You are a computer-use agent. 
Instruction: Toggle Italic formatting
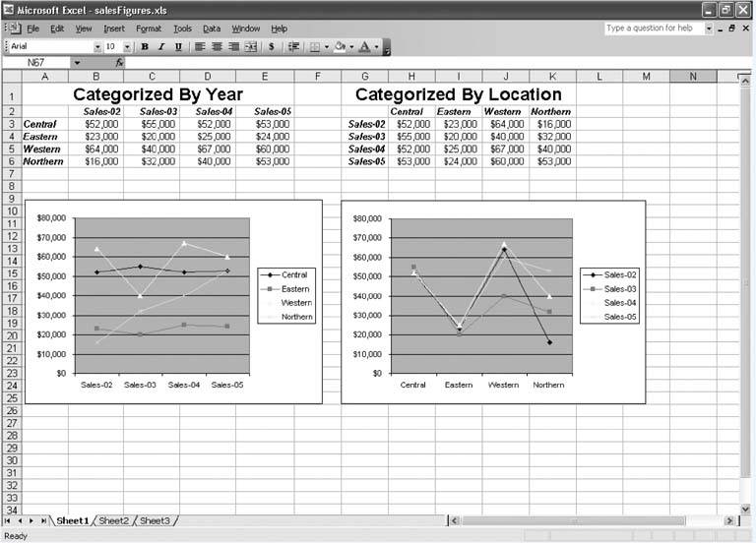(161, 47)
